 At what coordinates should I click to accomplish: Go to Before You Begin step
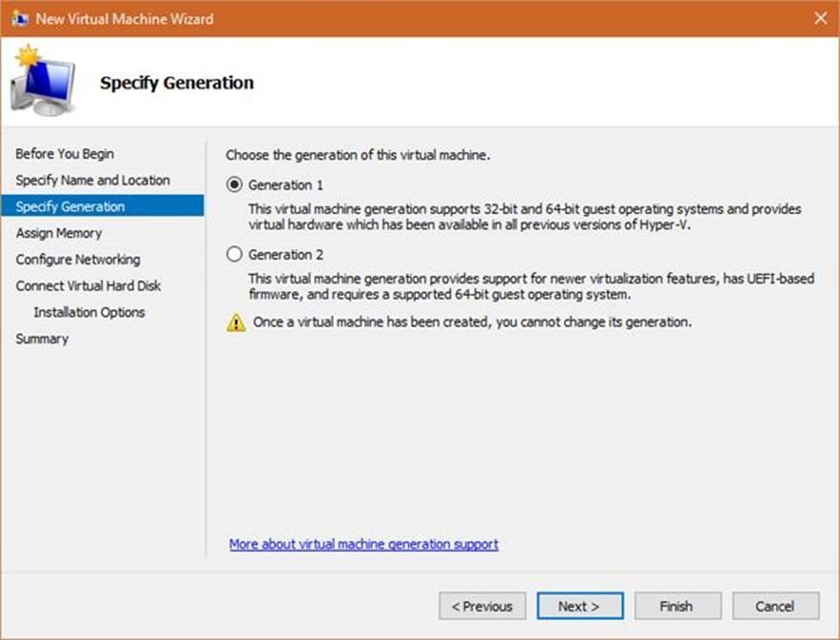click(x=65, y=154)
